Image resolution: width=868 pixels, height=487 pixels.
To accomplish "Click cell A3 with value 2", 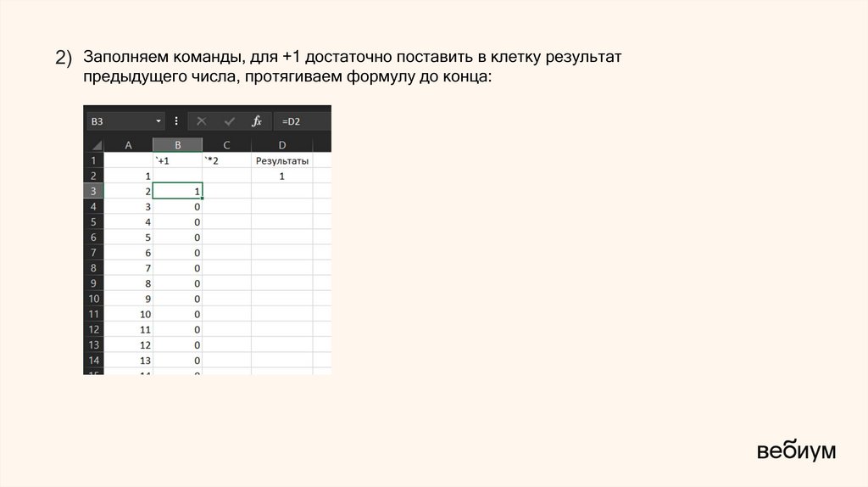I will click(129, 191).
